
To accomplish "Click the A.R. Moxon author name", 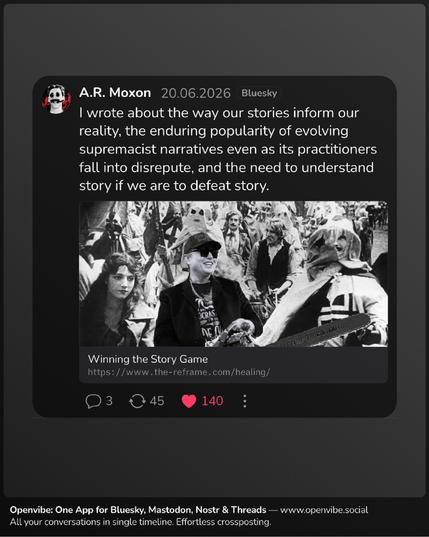I will (115, 93).
